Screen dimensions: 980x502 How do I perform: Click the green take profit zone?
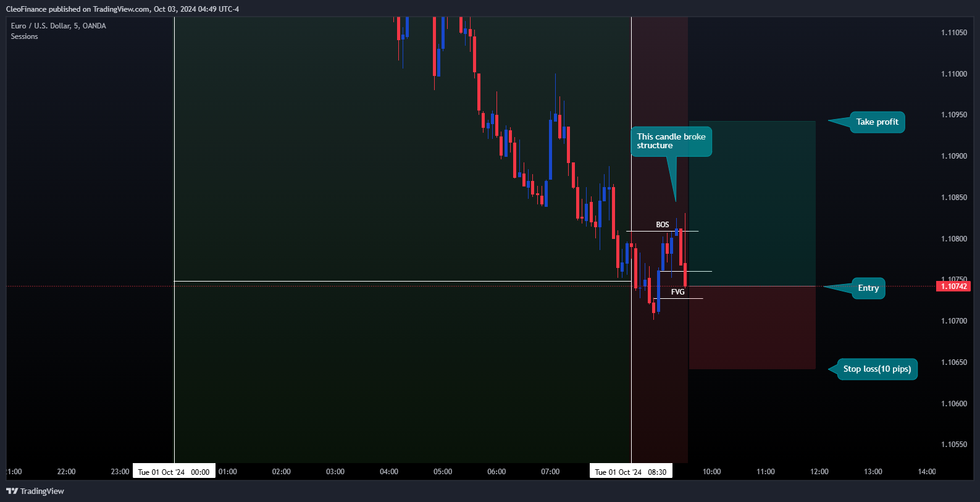pyautogui.click(x=752, y=204)
